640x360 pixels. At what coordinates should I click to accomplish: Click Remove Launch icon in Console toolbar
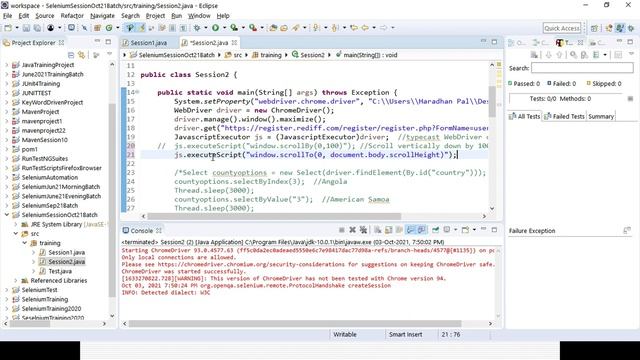pyautogui.click(x=353, y=230)
